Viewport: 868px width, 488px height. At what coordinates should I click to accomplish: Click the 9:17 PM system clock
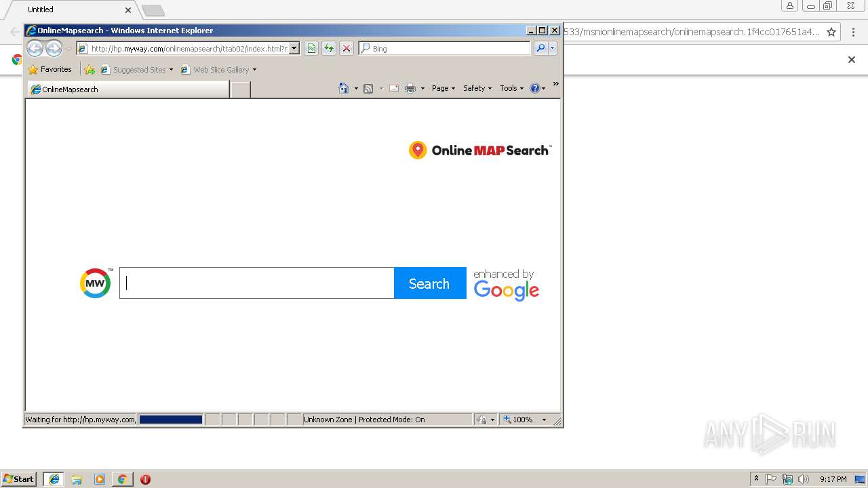click(833, 479)
